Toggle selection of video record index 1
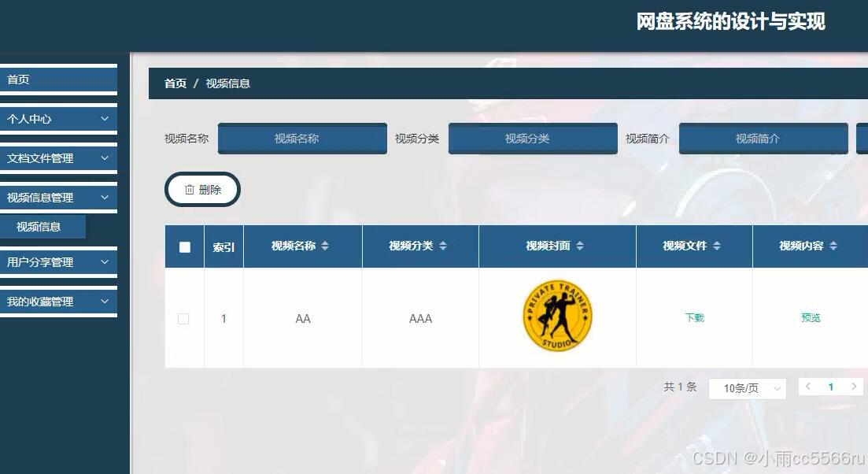This screenshot has width=868, height=474. pos(183,319)
